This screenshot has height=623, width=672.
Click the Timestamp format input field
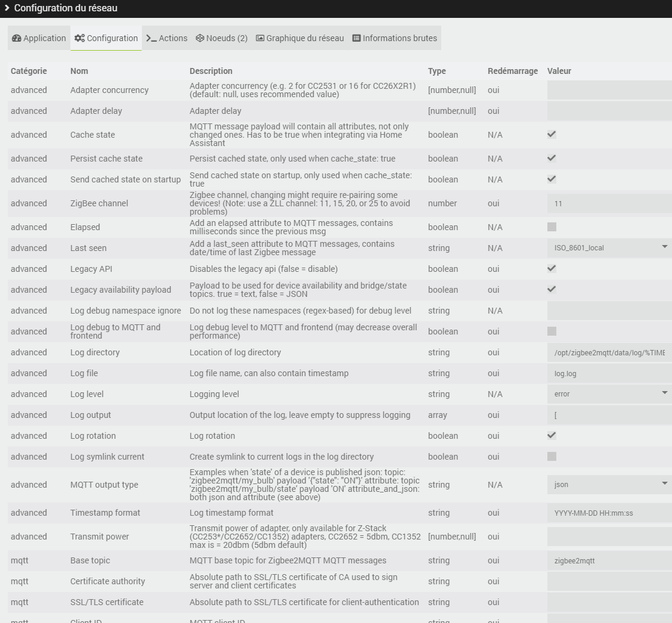(608, 513)
